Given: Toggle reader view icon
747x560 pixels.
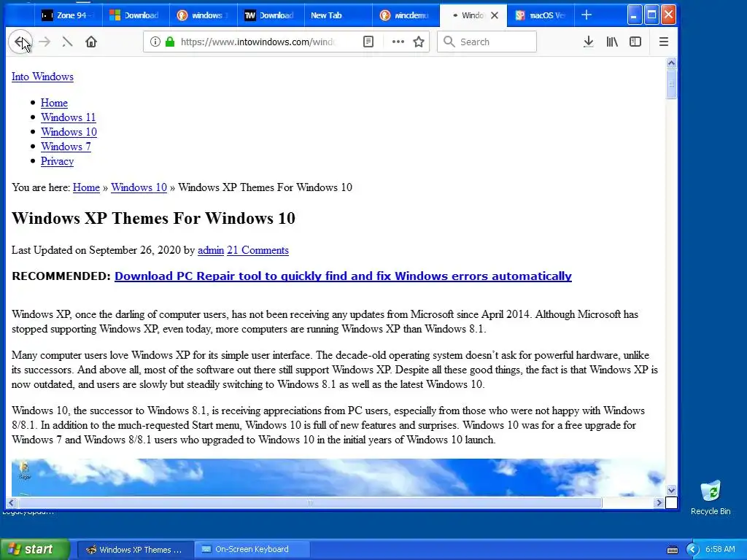Looking at the screenshot, I should point(368,42).
